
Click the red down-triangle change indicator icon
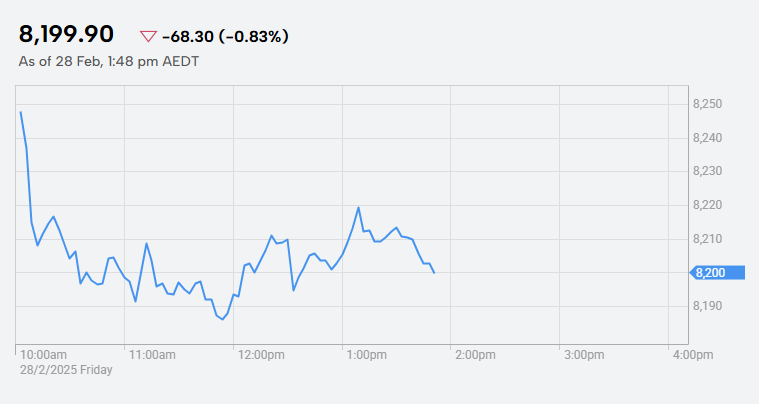pos(148,36)
